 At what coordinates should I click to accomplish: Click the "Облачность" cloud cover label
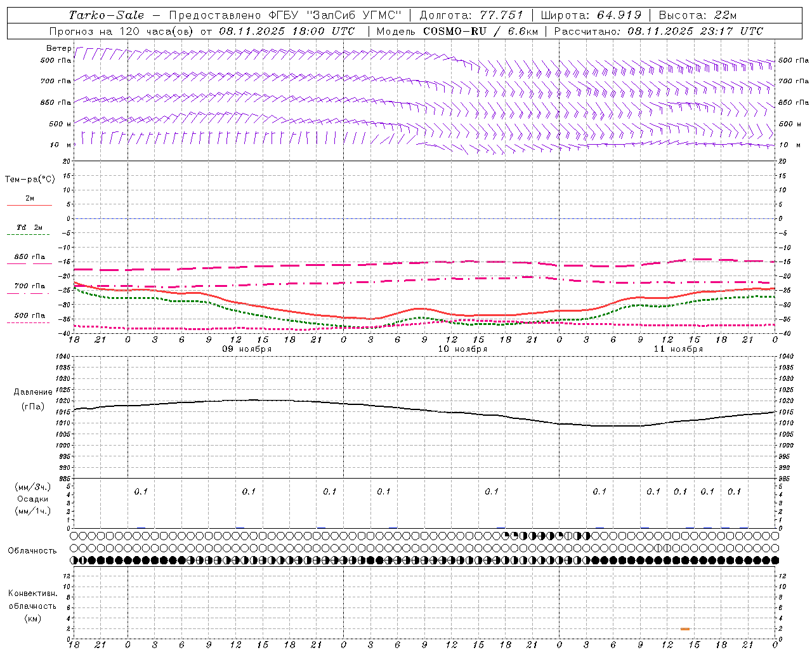(x=32, y=551)
